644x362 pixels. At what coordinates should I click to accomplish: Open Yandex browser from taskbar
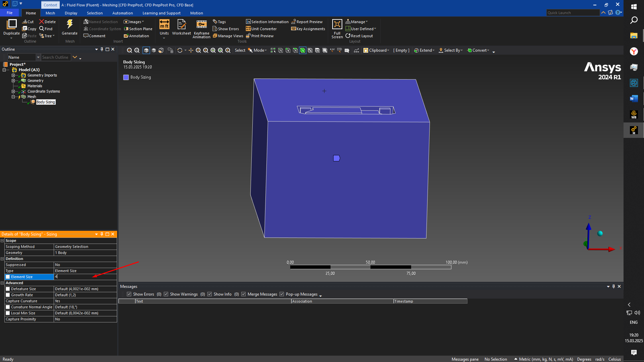click(634, 51)
